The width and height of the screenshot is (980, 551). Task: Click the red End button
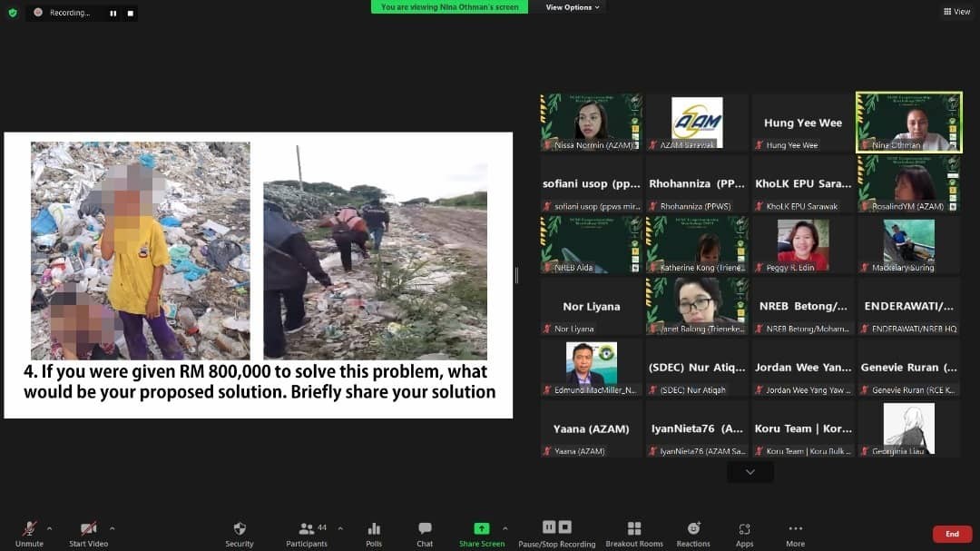[x=951, y=534]
